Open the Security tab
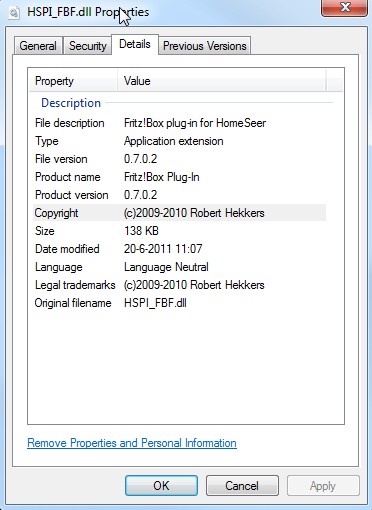The width and height of the screenshot is (372, 510). 87,46
